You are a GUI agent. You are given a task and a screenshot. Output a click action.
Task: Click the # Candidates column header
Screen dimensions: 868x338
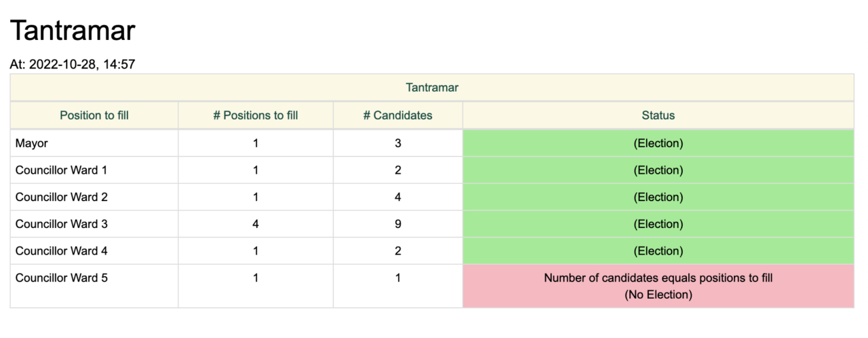[398, 115]
